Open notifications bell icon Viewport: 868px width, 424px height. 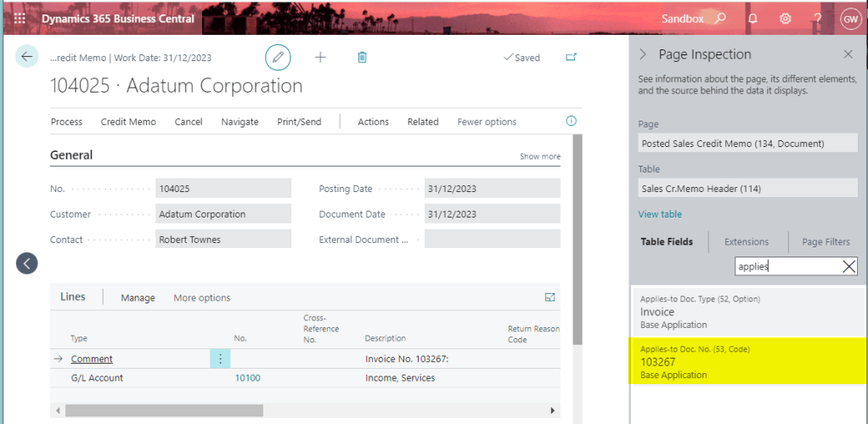[752, 18]
